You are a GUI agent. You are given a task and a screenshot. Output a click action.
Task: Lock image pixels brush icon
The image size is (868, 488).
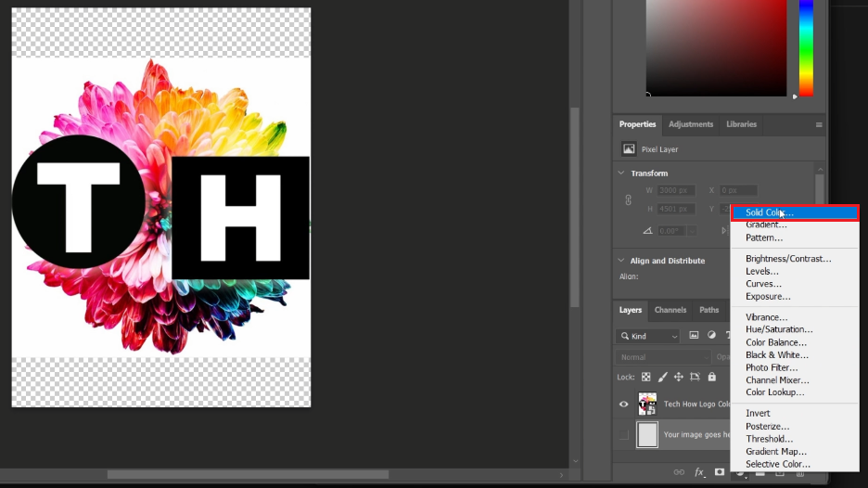click(x=663, y=378)
